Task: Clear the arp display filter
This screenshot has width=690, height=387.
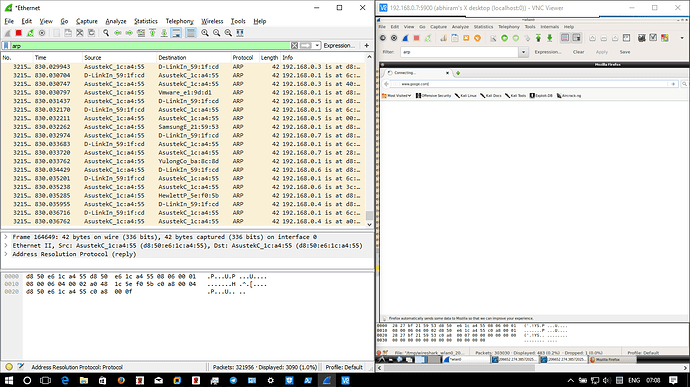Action: [294, 45]
